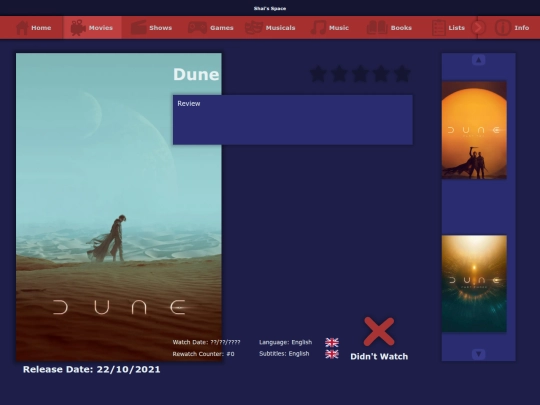Click the Watch Date ??/??/???? field

coord(206,342)
